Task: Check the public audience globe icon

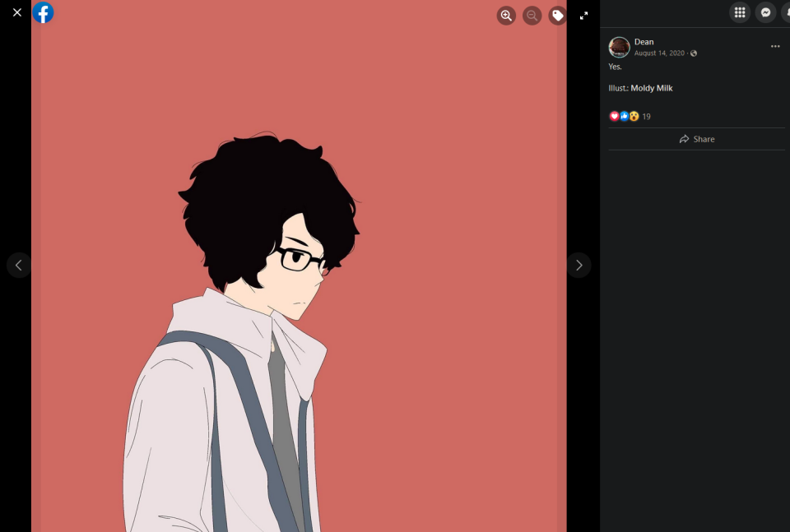Action: (x=694, y=53)
